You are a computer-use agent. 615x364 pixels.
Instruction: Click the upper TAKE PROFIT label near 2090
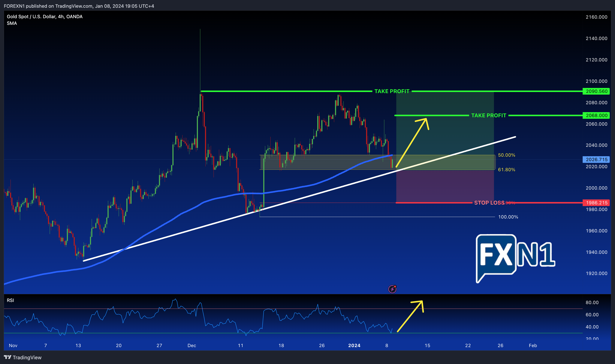click(x=392, y=91)
